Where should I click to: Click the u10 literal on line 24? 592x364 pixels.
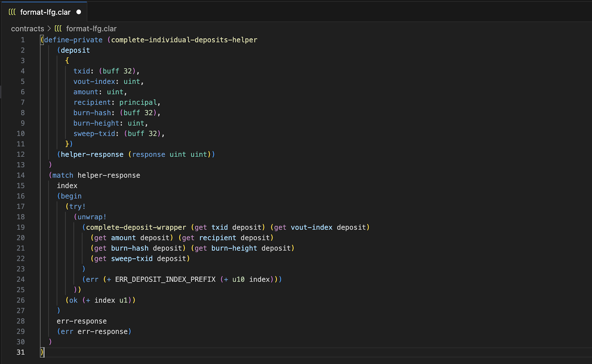click(239, 279)
